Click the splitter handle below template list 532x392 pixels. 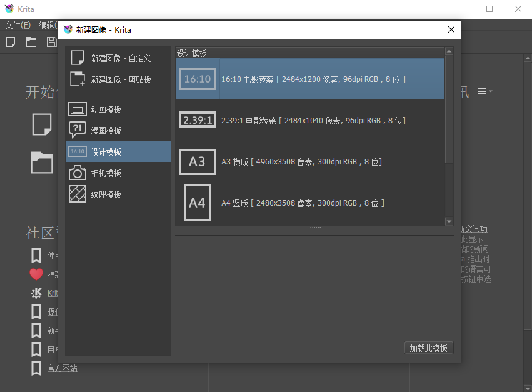(315, 228)
